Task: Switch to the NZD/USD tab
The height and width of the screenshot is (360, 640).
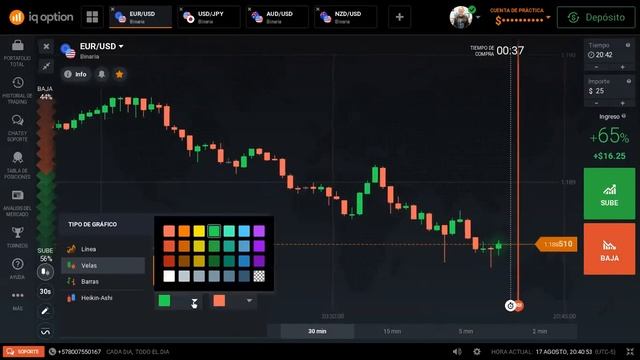Action: [x=346, y=17]
